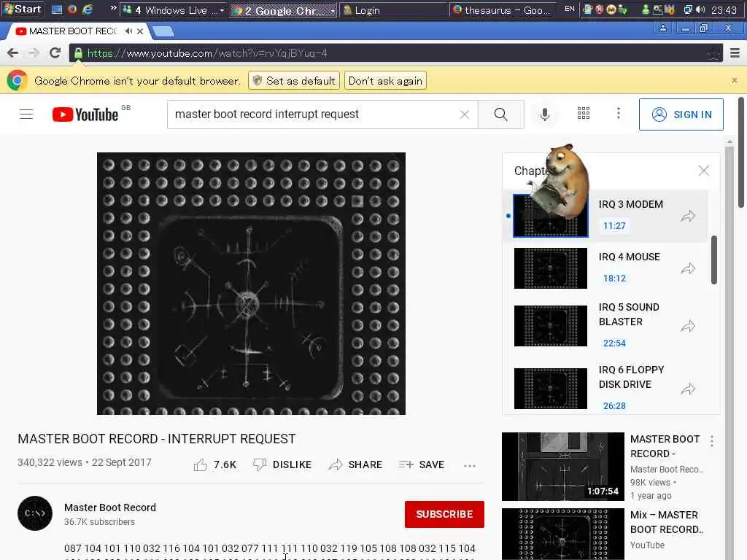Click Don't ask again on infobar
Viewport: 747px width, 560px height.
pos(385,80)
